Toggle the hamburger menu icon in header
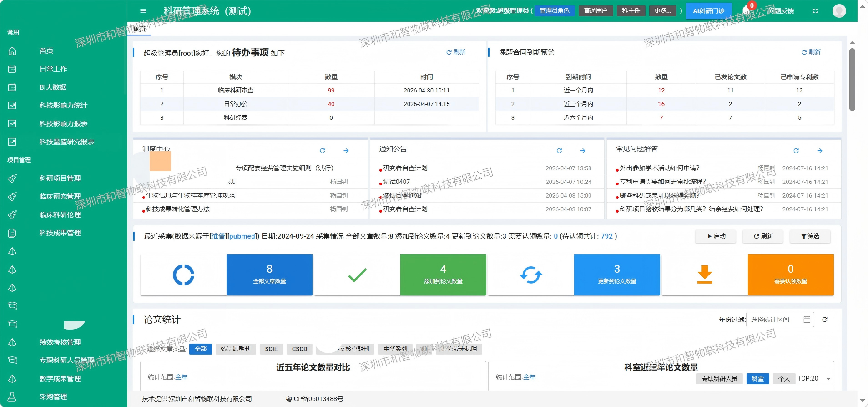Screen dimensions: 868x407 point(143,11)
